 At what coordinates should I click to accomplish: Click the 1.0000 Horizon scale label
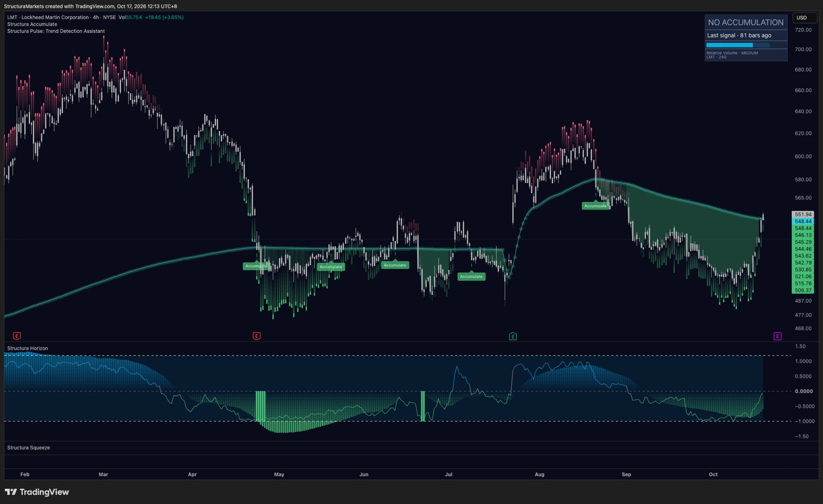[803, 361]
